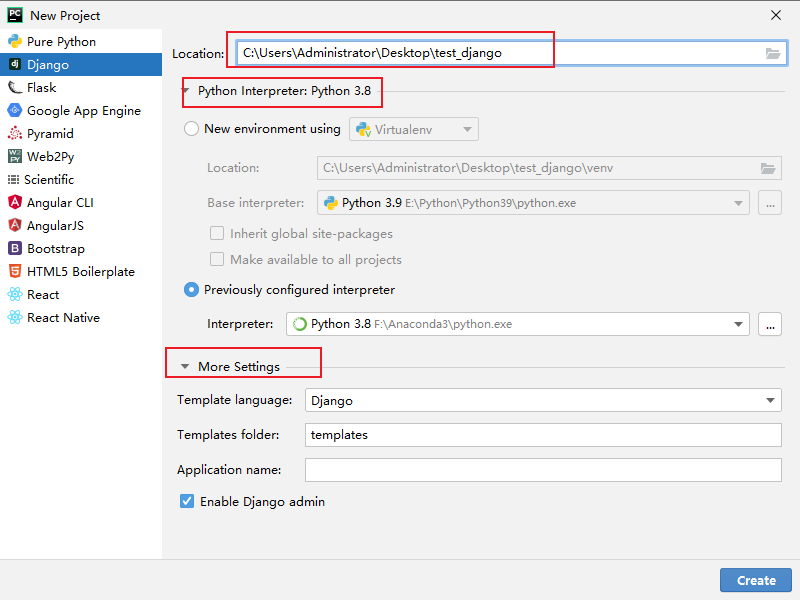Click the Pure Python snake icon
The image size is (800, 600).
tap(15, 41)
